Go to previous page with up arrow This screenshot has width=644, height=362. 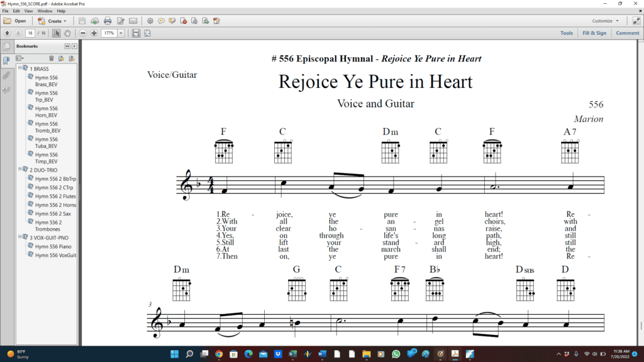point(7,33)
